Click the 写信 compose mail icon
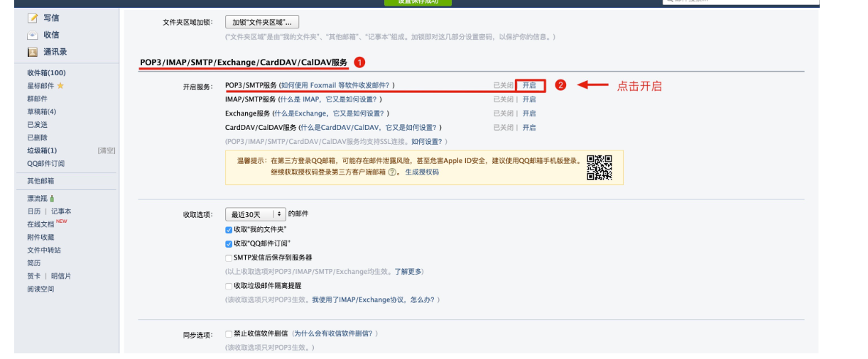Viewport: 868px width, 359px height. pos(33,18)
